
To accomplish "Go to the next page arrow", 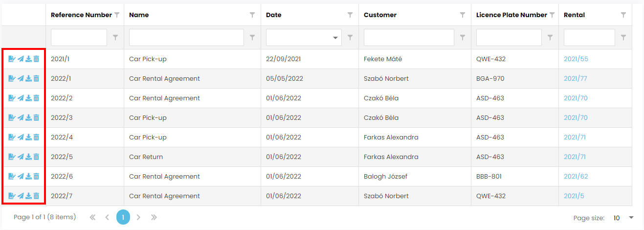I will point(139,217).
